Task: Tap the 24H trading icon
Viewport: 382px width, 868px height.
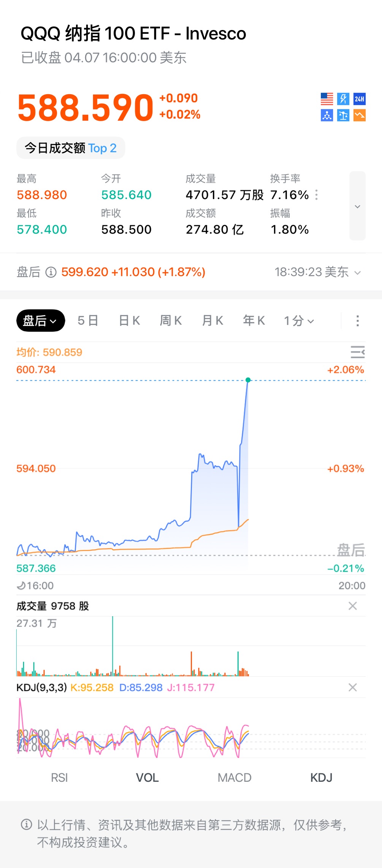Action: 360,99
